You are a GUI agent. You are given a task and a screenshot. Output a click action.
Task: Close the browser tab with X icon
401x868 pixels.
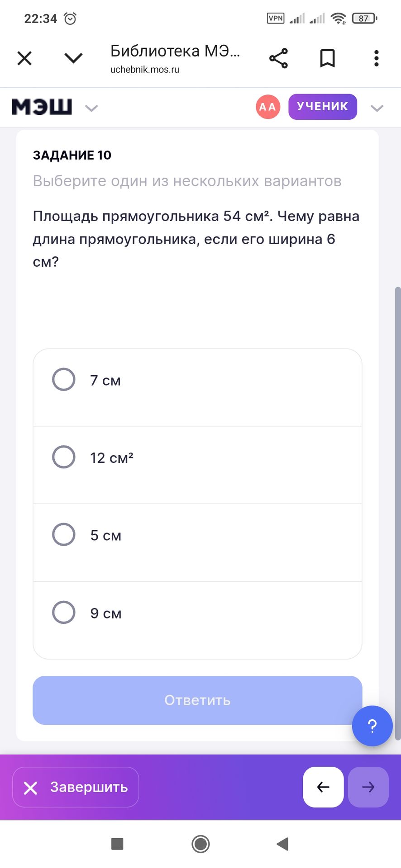pos(24,58)
